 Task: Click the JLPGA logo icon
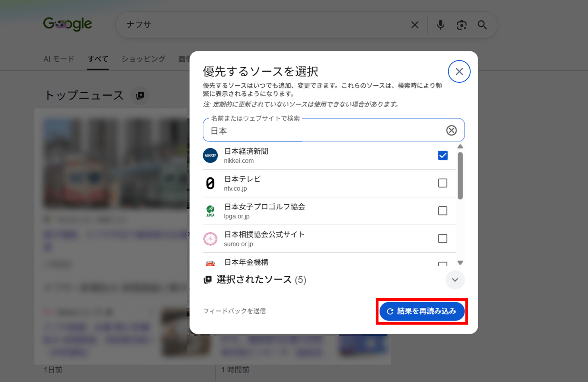[x=210, y=211]
